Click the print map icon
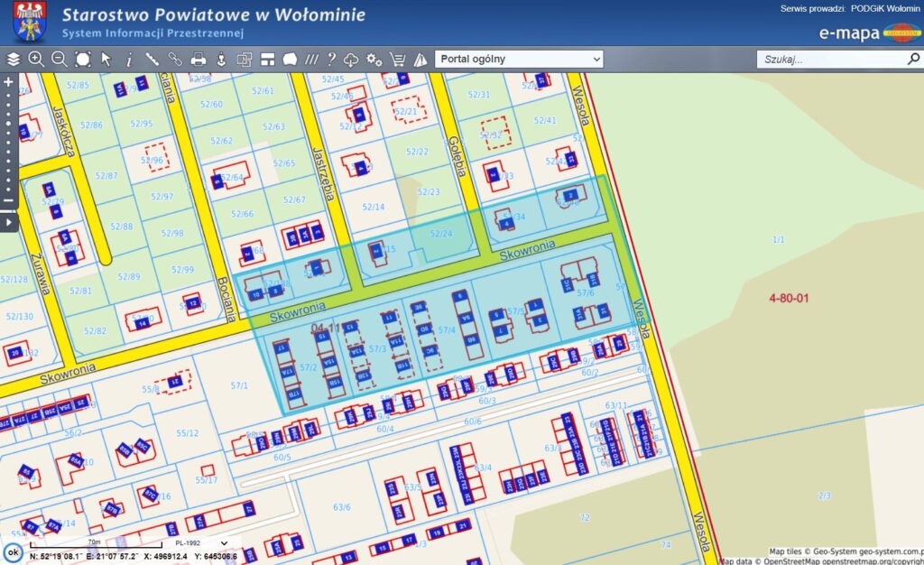The width and height of the screenshot is (924, 565). (x=198, y=60)
